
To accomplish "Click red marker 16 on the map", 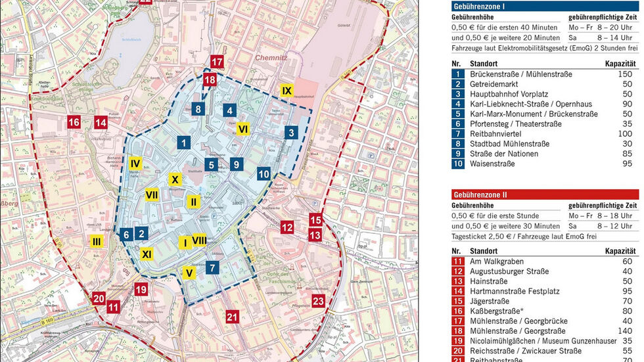I will (74, 122).
